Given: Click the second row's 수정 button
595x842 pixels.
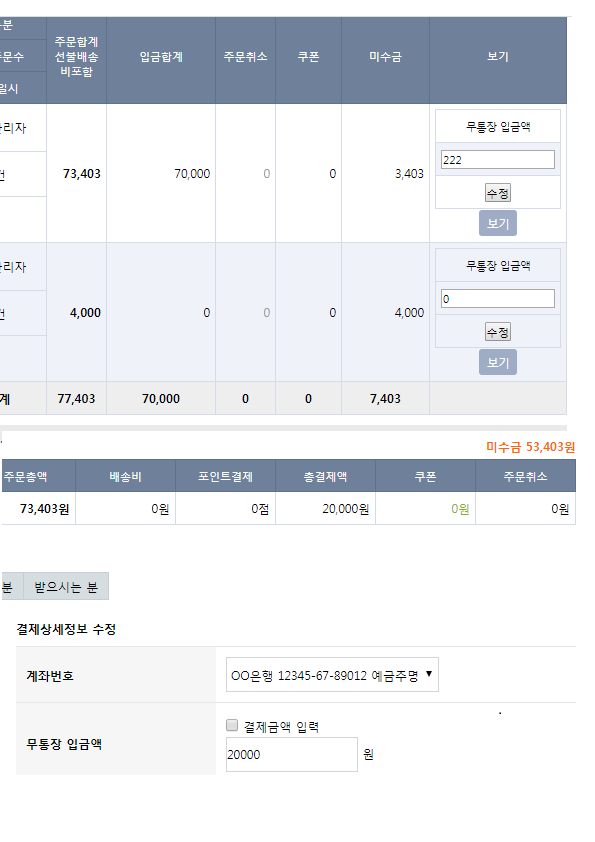Looking at the screenshot, I should 498,332.
